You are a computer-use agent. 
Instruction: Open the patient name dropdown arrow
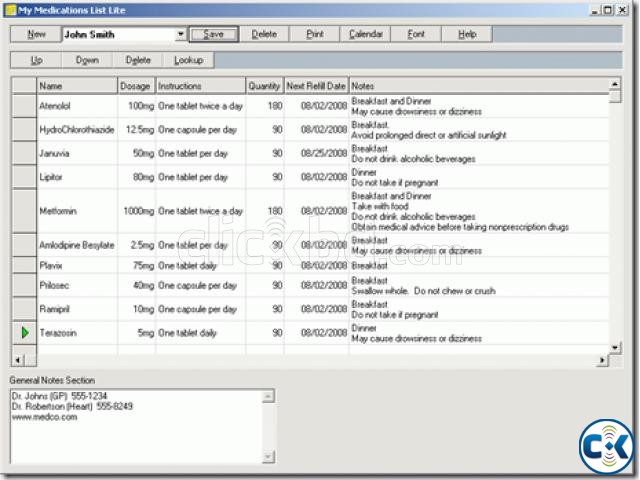click(181, 34)
